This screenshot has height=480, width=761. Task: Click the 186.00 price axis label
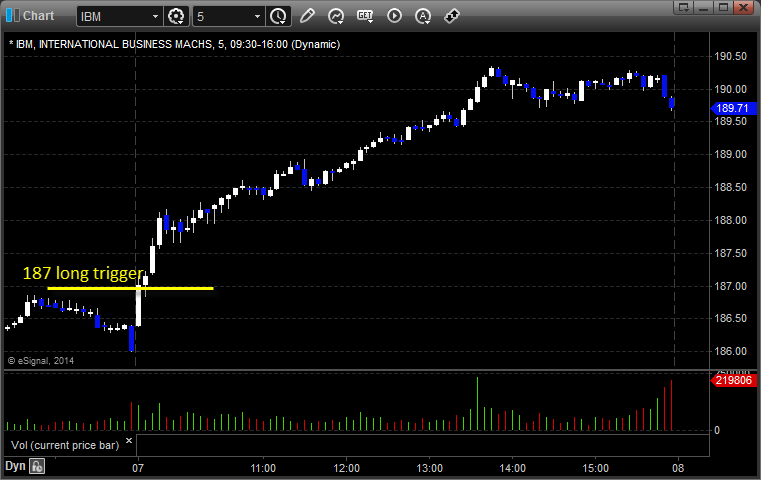tap(730, 351)
